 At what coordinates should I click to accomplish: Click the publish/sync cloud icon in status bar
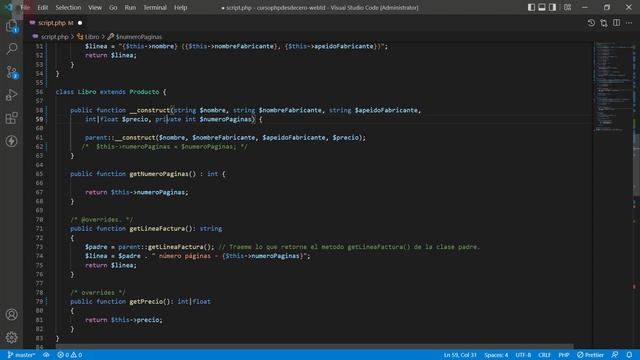click(46, 355)
